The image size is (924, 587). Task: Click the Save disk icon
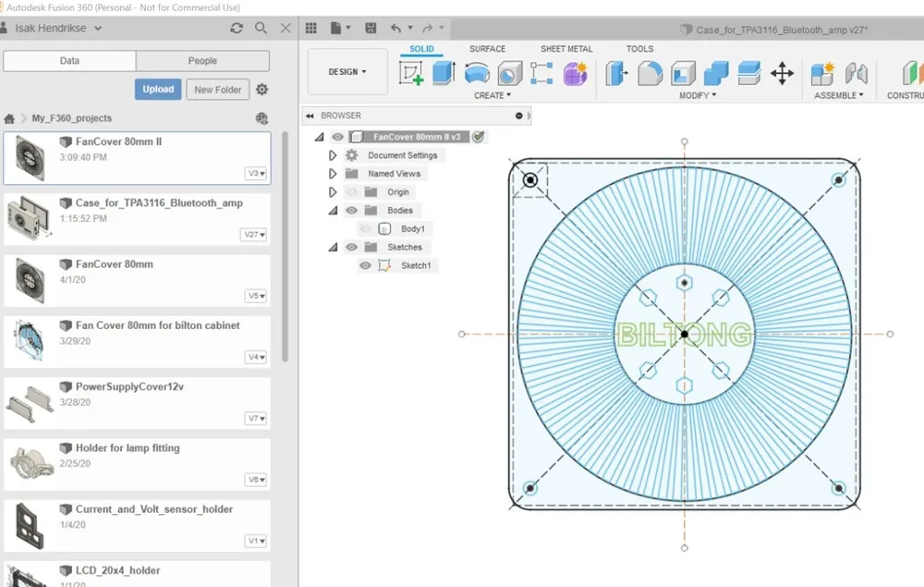[x=371, y=28]
